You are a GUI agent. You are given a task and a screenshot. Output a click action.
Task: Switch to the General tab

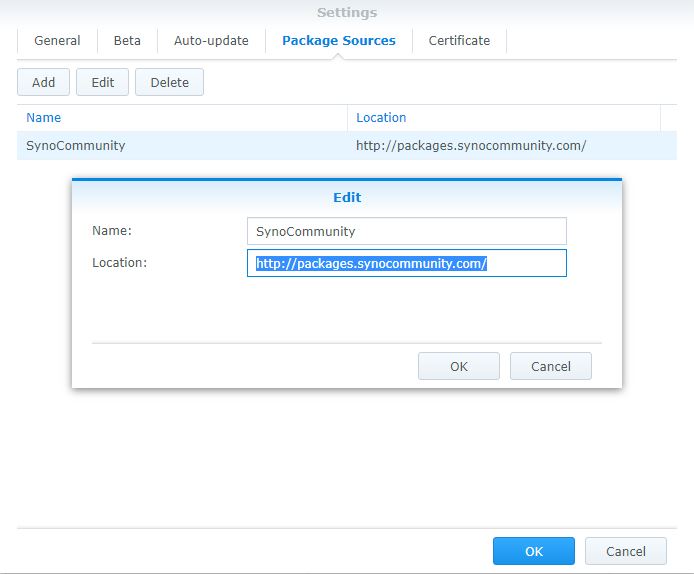point(57,41)
